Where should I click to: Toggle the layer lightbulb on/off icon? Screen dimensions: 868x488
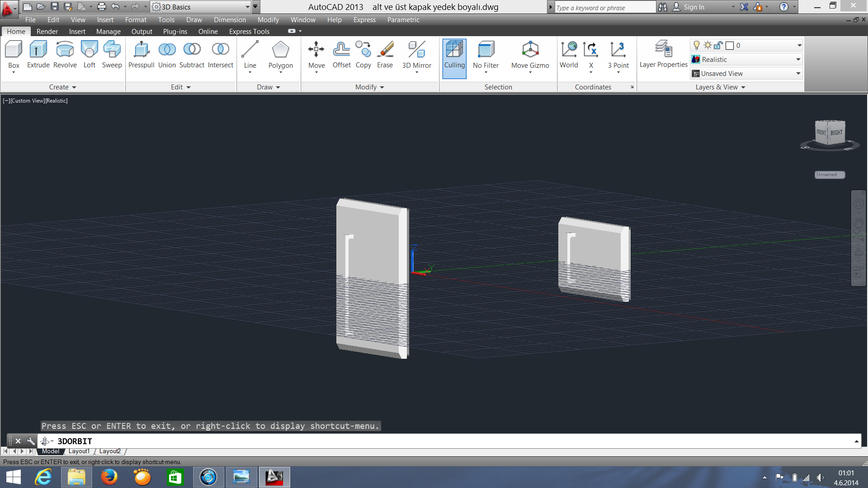697,45
